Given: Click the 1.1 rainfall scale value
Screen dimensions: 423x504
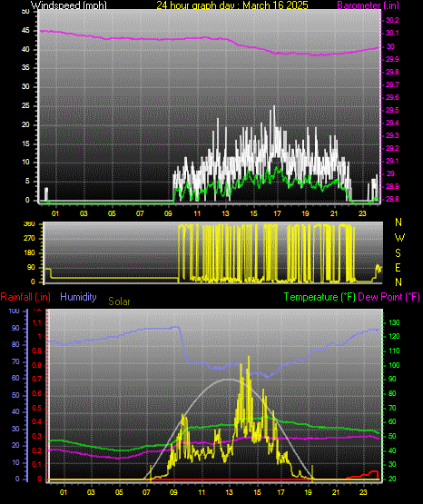Looking at the screenshot, I should [37, 322].
